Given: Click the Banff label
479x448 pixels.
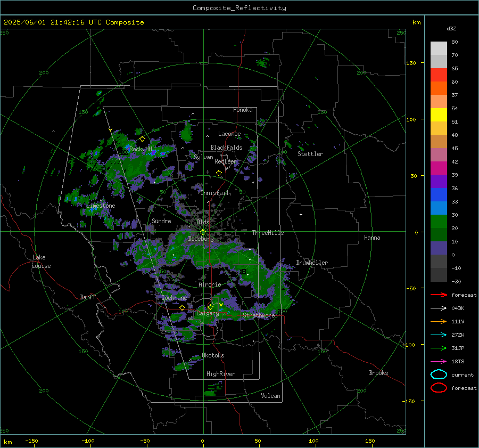Looking at the screenshot, I should [x=88, y=297].
